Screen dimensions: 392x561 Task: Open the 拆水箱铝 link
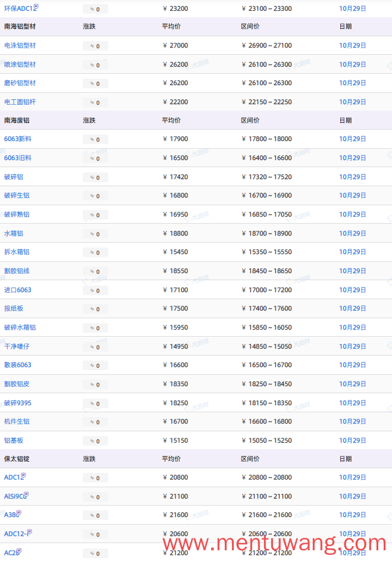coord(17,252)
